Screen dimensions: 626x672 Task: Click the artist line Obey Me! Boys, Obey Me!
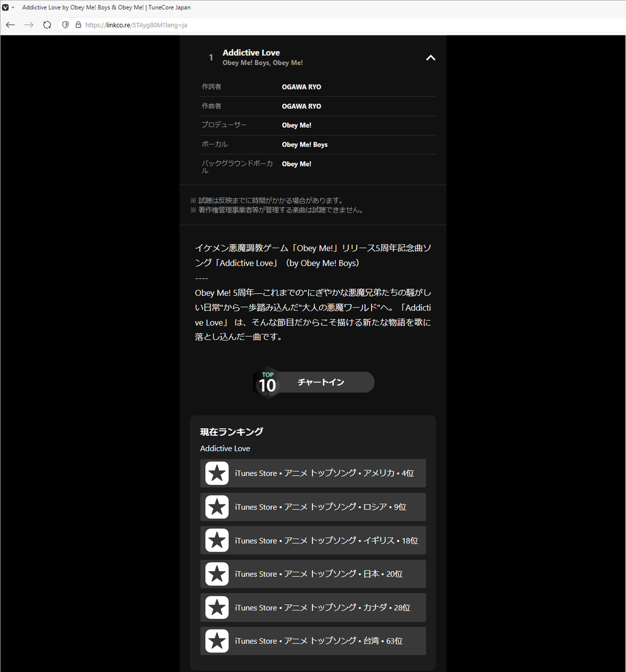coord(263,63)
